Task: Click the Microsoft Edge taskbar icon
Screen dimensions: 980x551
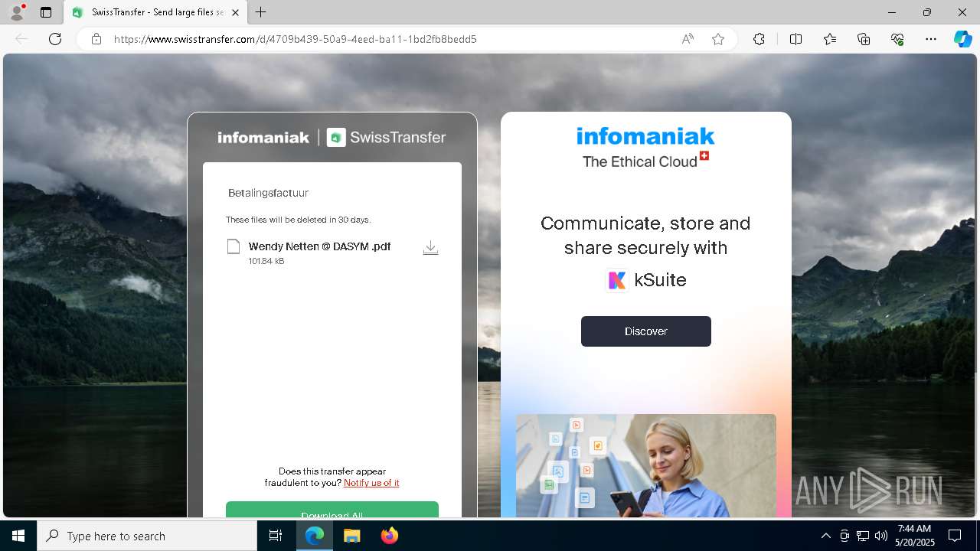Action: [315, 536]
